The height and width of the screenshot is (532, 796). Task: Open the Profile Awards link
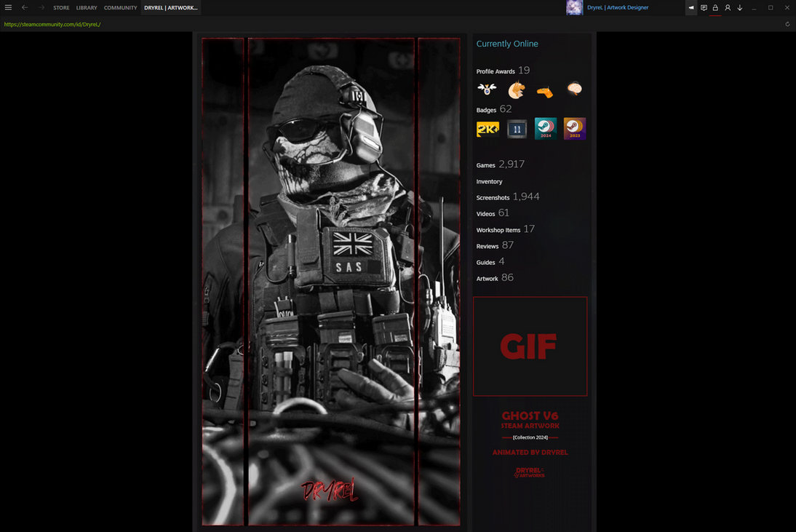(503, 71)
